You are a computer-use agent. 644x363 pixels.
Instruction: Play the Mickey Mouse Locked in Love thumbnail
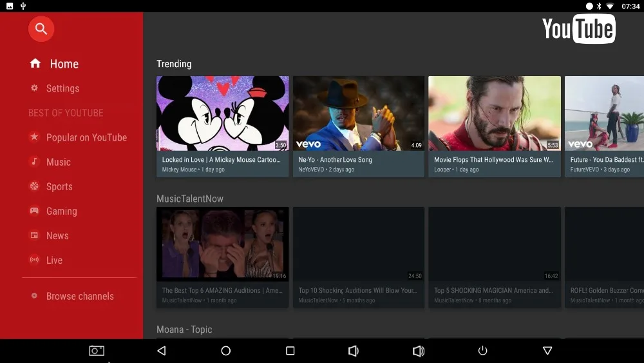click(223, 113)
